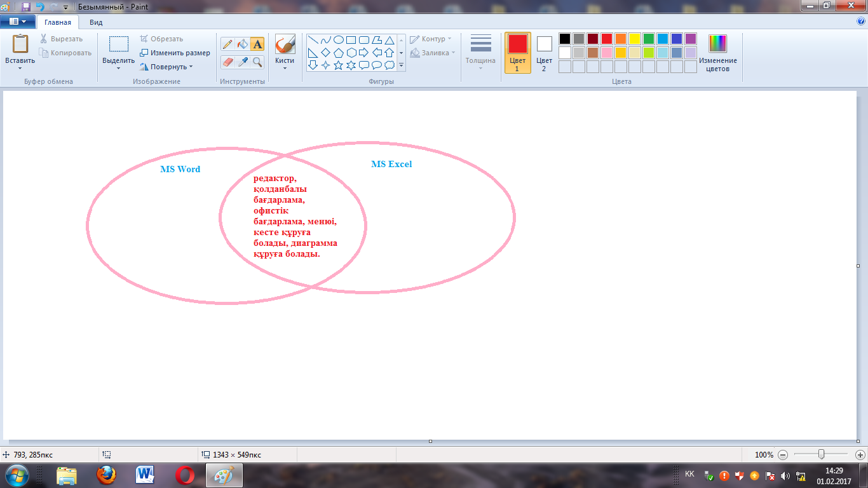Choose the Oval callout shape
Screen dimensions: 868x488
point(377,65)
